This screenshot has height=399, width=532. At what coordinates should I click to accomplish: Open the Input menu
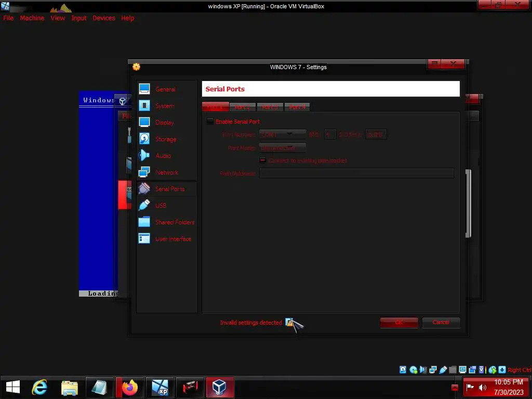pyautogui.click(x=79, y=18)
